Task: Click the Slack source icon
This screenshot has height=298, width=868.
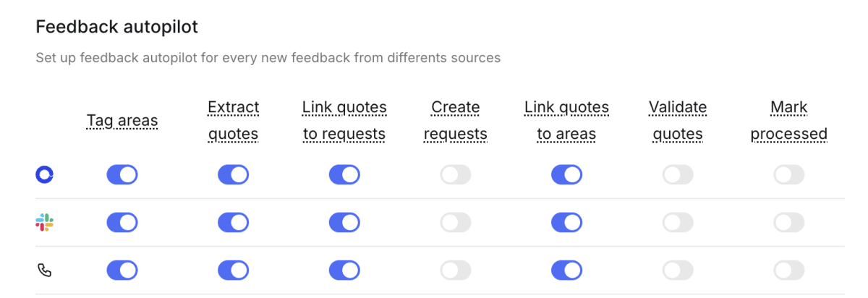Action: 45,222
